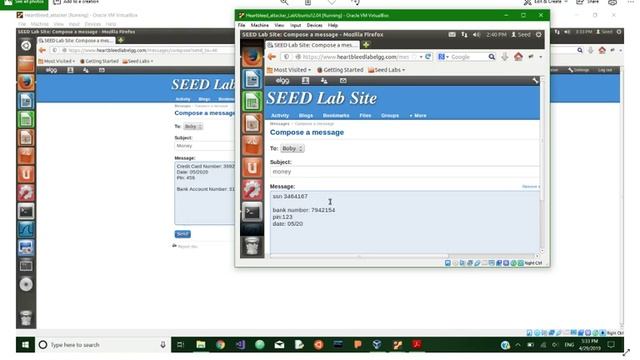The width and height of the screenshot is (640, 360).
Task: Open Firefox downloads arrow in front VM
Action: point(505,57)
